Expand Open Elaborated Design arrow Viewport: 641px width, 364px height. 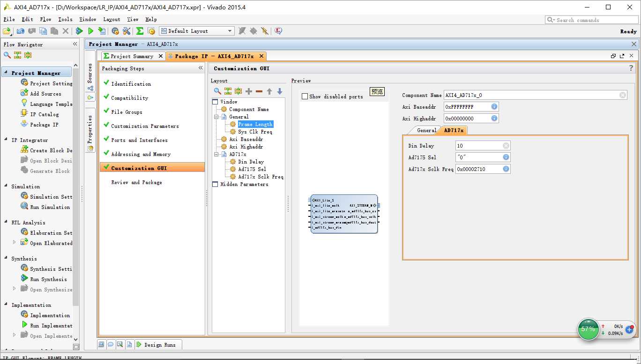14,243
